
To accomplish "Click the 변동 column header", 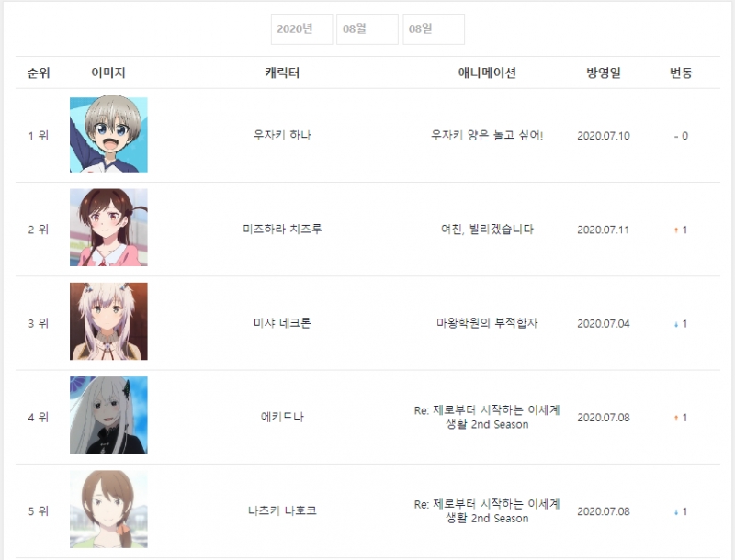I will 681,73.
